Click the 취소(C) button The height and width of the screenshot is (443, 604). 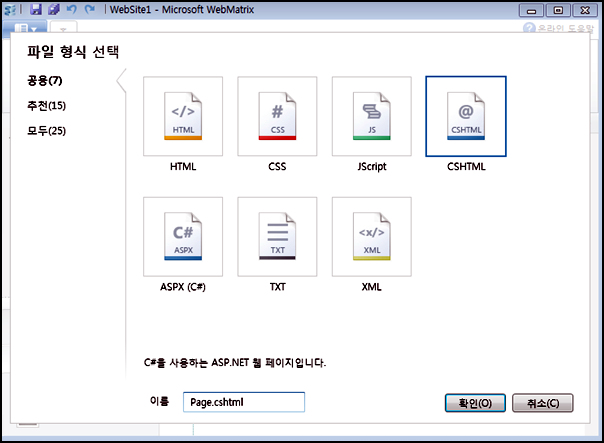pos(543,403)
